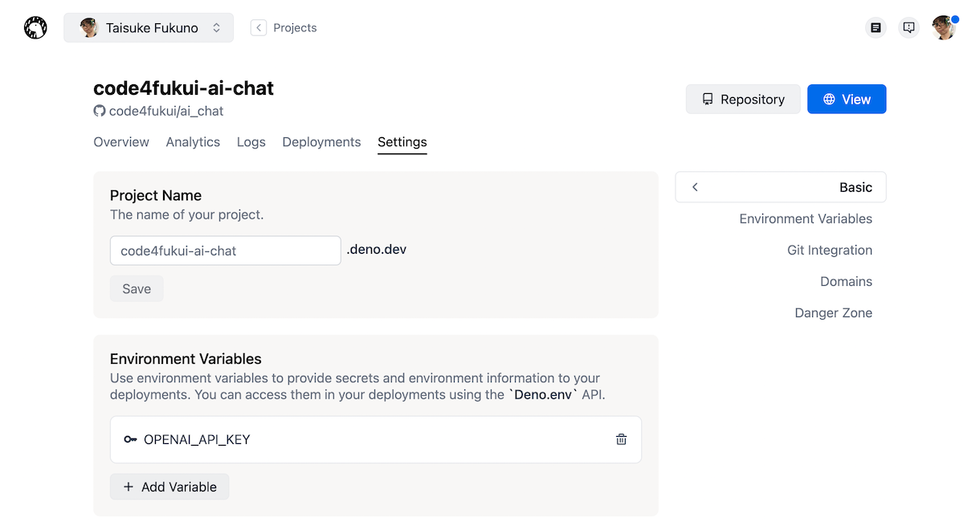Click the key icon beside OPENAI_API_KEY

point(130,439)
